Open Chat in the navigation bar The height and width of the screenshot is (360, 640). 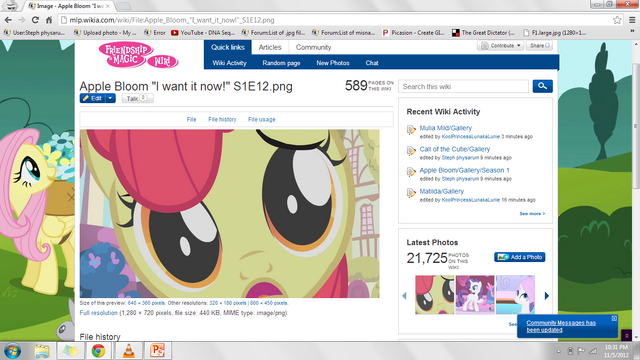tap(372, 63)
